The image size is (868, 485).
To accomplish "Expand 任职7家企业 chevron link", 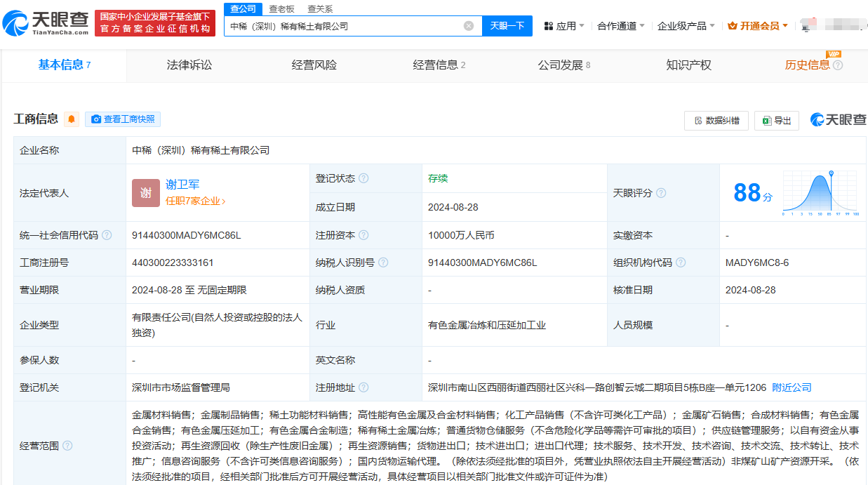I will pos(196,201).
